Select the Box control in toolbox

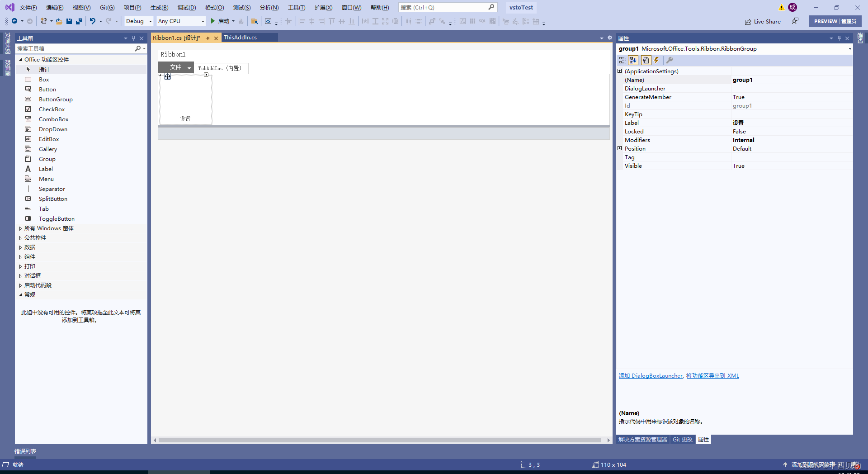(x=81, y=79)
